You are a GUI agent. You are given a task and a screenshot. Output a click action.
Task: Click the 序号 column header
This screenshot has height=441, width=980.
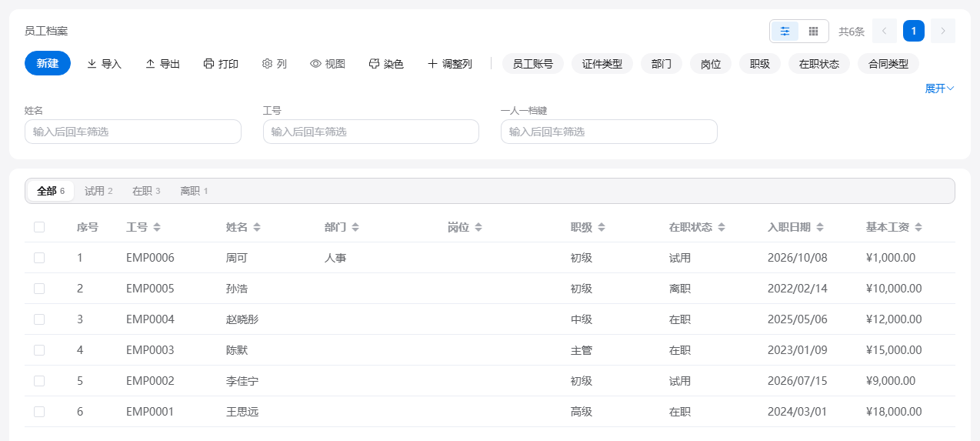(88, 227)
